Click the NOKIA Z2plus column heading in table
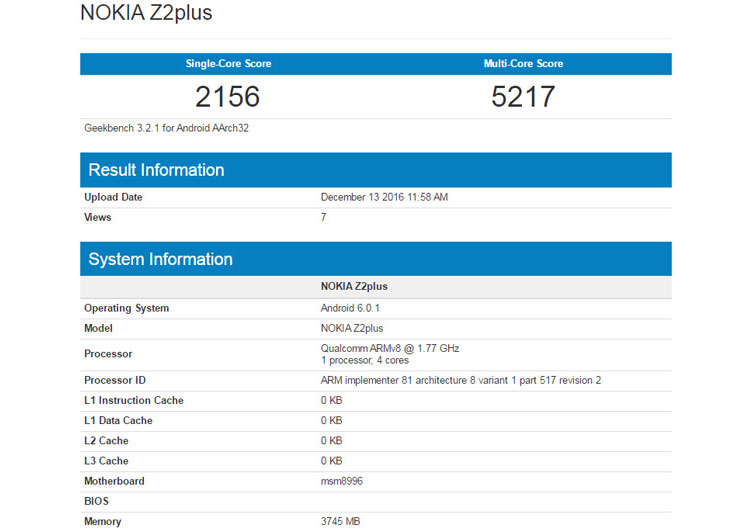Viewport: 752px width, 530px height. coord(354,286)
